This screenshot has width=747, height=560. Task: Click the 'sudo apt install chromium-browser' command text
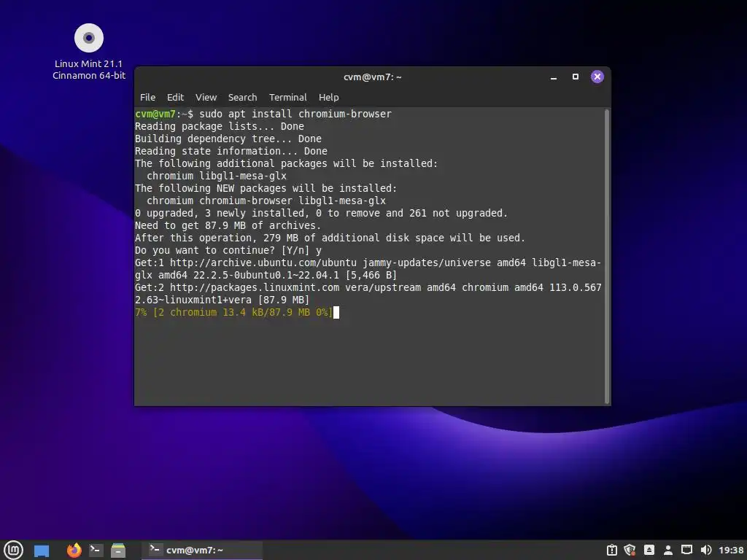[x=295, y=114]
